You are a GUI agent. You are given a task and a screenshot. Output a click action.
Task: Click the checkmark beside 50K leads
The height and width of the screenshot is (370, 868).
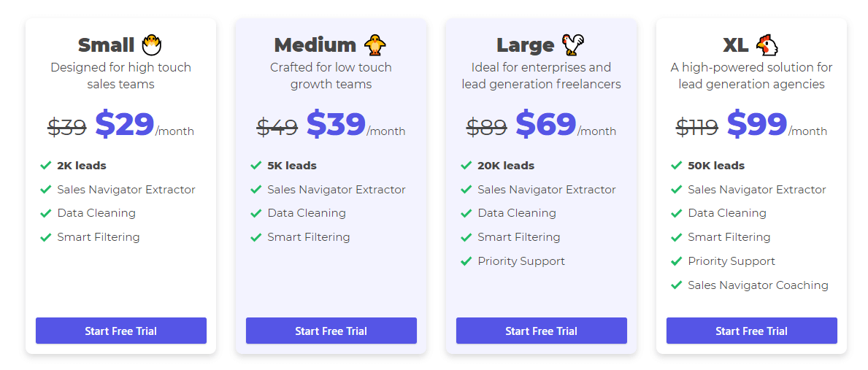[x=677, y=166]
